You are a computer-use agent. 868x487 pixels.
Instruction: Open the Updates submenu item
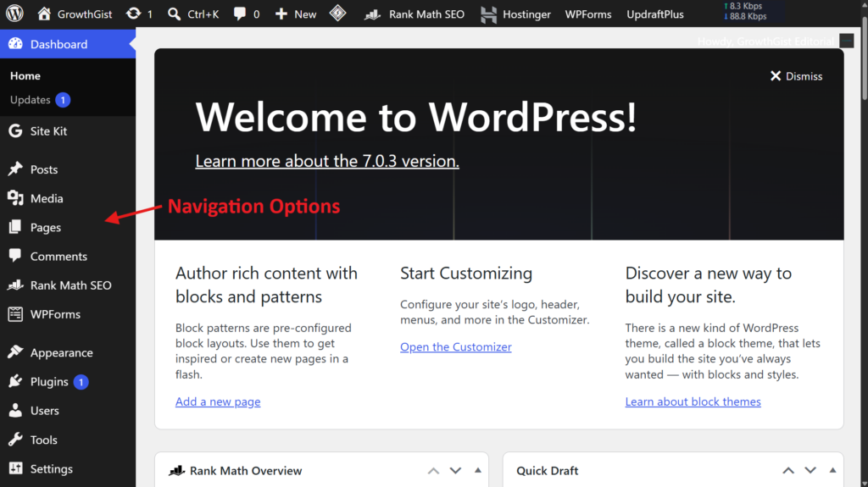click(30, 100)
